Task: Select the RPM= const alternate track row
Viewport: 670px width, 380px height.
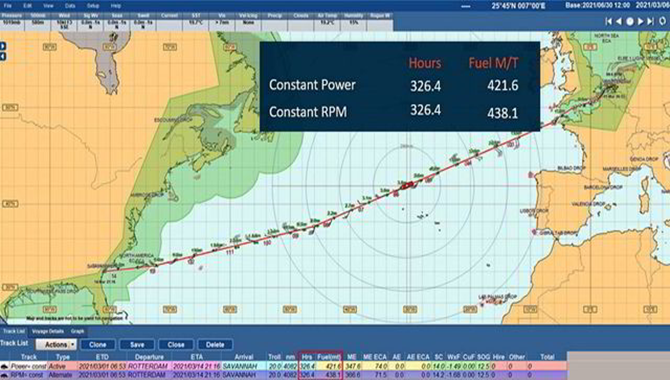Action: click(x=284, y=375)
